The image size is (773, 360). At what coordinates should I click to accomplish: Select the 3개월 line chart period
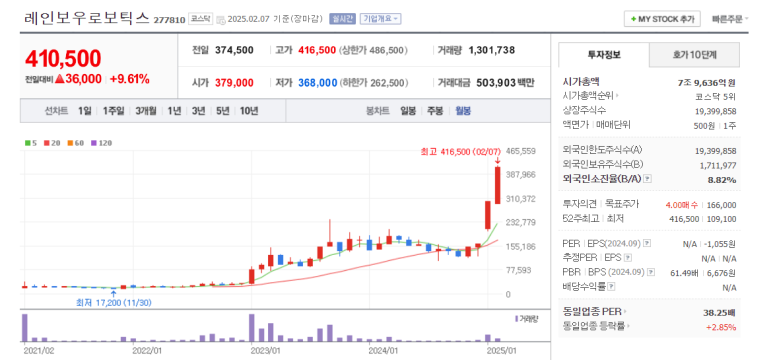click(x=146, y=111)
